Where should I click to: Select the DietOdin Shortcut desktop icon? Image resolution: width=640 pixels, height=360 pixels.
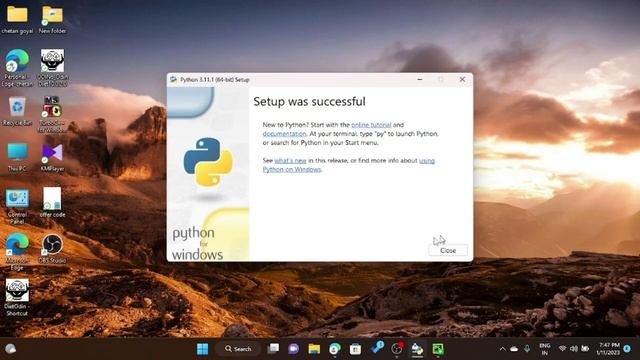click(x=17, y=298)
